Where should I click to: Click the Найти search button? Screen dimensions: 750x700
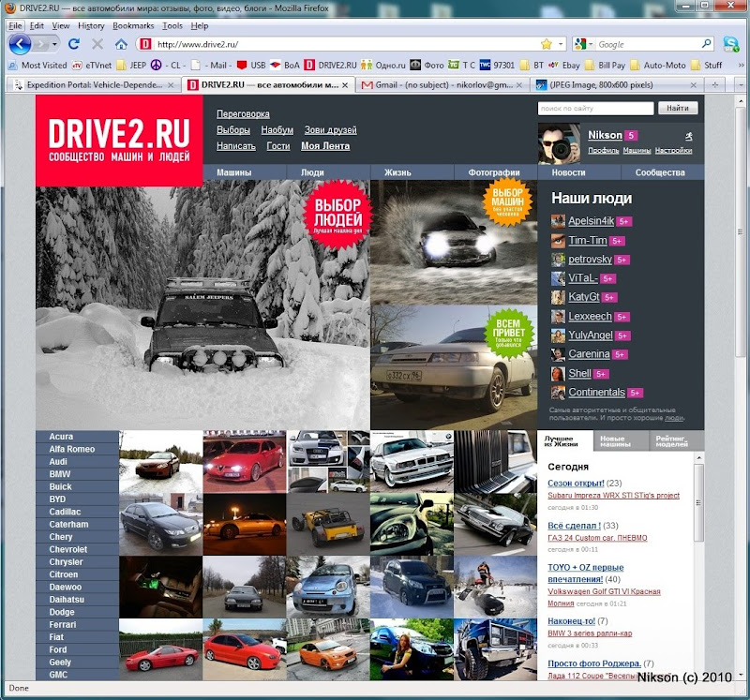(x=678, y=108)
